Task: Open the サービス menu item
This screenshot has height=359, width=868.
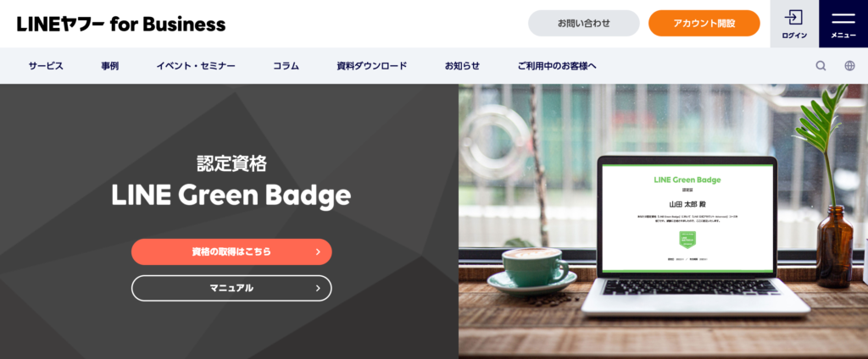Action: point(46,66)
